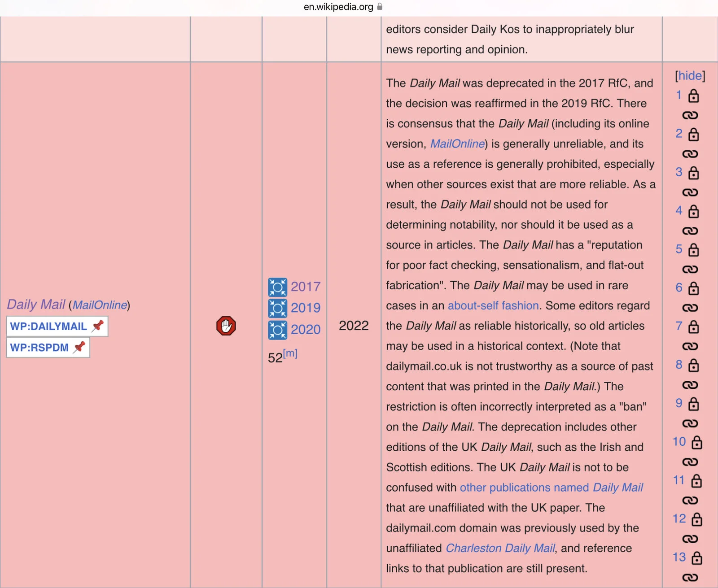Open the 2017 RfC discussion link
This screenshot has width=718, height=588.
pos(306,287)
